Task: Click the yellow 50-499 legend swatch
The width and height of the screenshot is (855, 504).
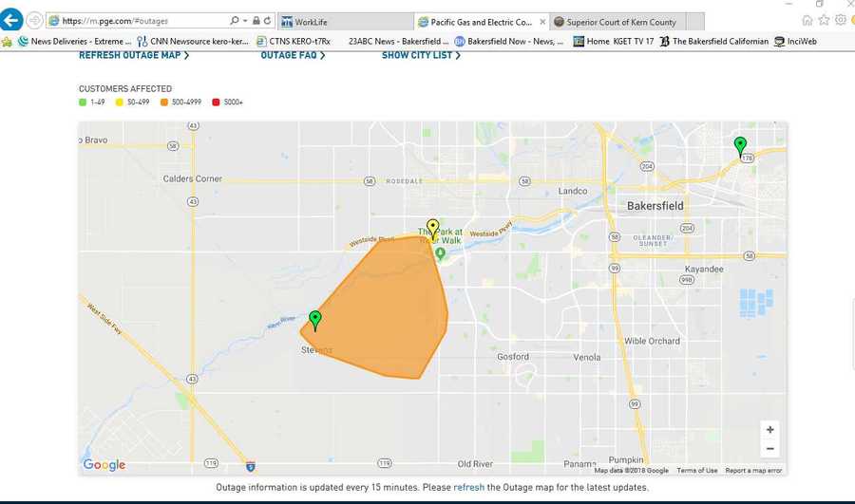Action: pyautogui.click(x=120, y=102)
